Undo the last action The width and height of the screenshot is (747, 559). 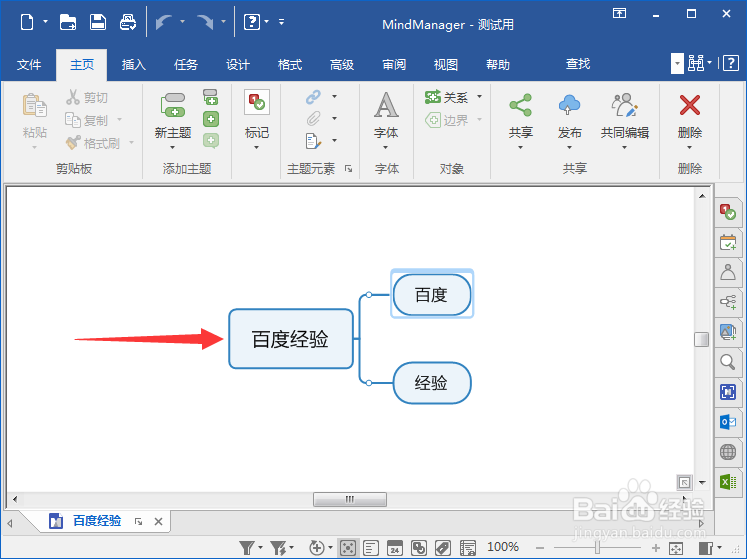[163, 22]
